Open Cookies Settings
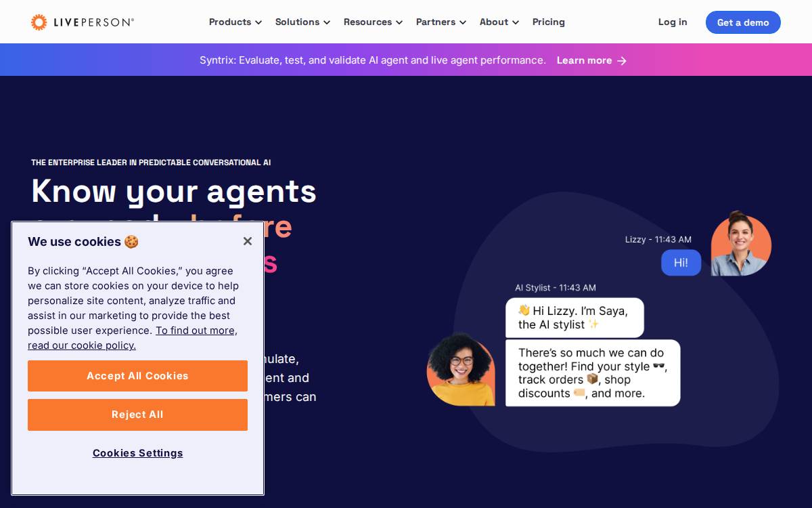812x508 pixels. click(x=138, y=453)
